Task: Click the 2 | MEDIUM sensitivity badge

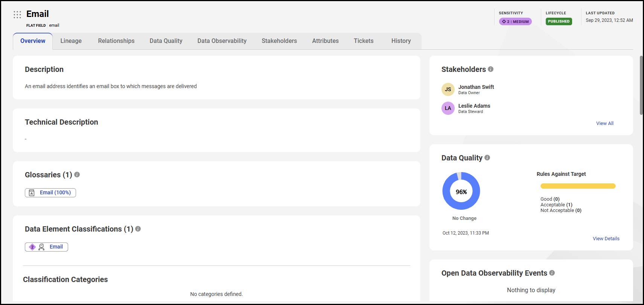Action: pos(515,22)
